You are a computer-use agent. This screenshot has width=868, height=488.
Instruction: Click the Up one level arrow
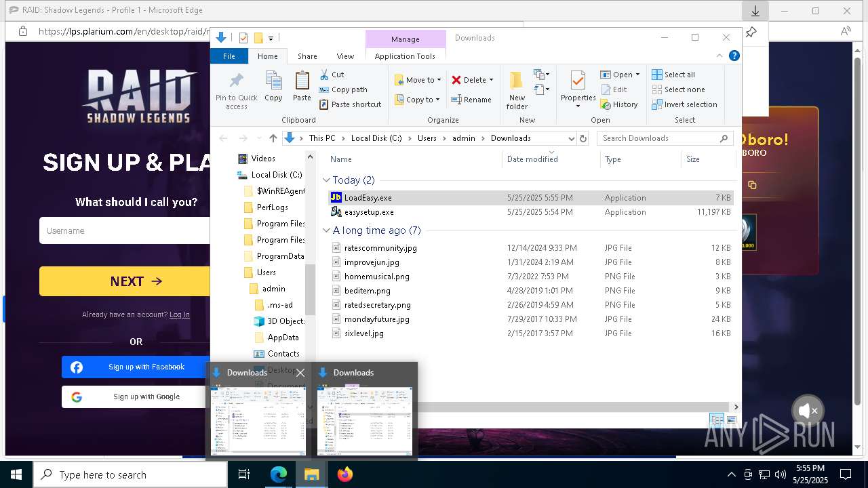[x=273, y=138]
